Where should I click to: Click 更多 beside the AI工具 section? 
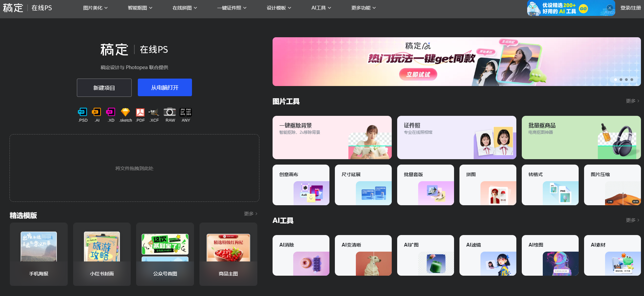(x=632, y=220)
